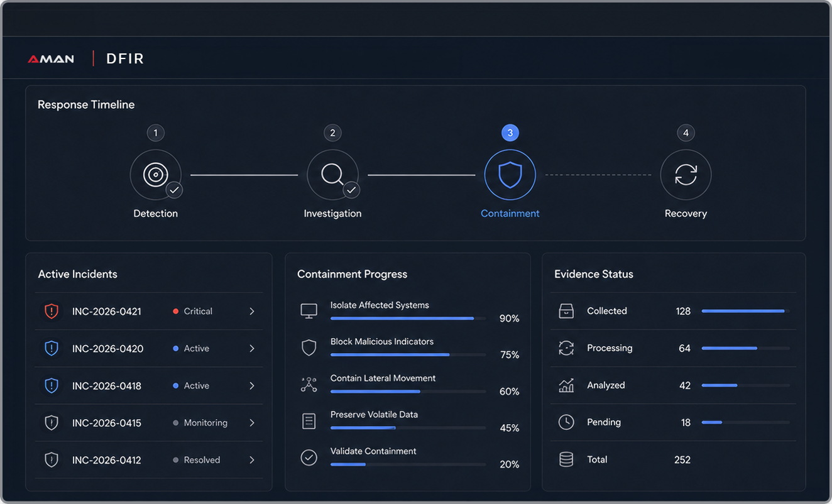
Task: Click the Processing evidence progress bar
Action: (746, 348)
